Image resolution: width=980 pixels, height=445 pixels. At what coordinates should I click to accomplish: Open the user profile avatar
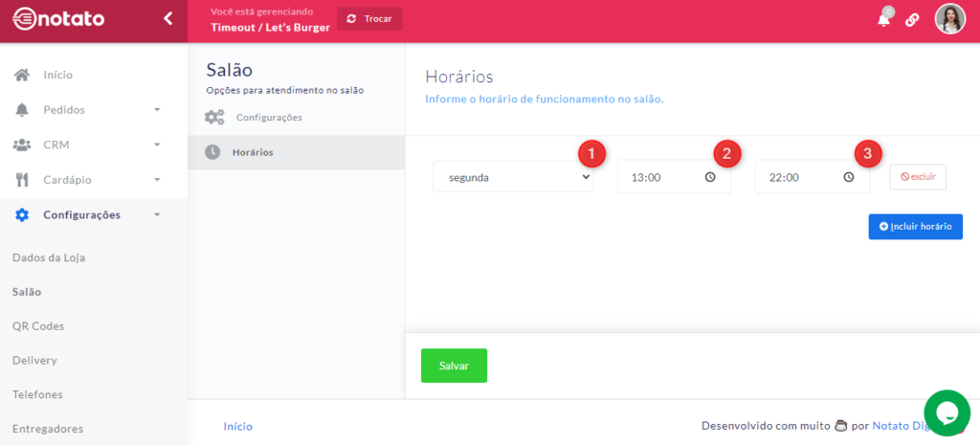click(x=949, y=19)
